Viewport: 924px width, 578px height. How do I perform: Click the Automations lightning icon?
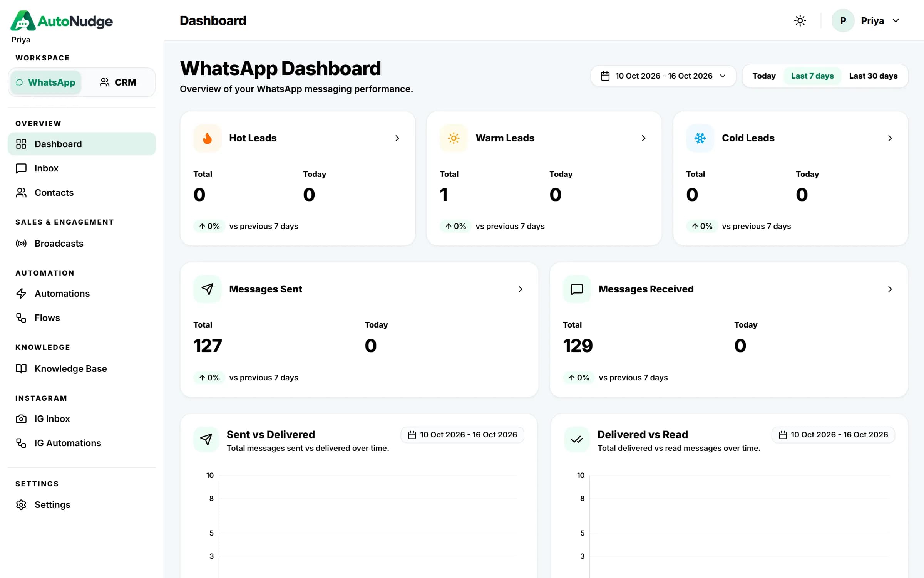point(21,294)
